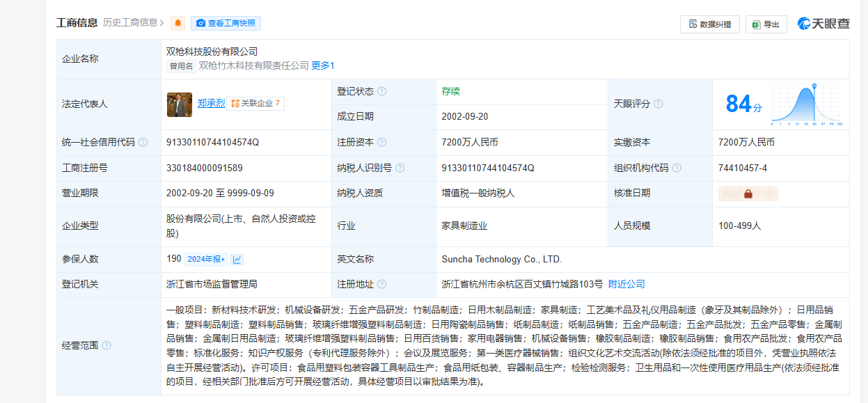Click company name 双枪科技股份有限公司

[x=212, y=52]
